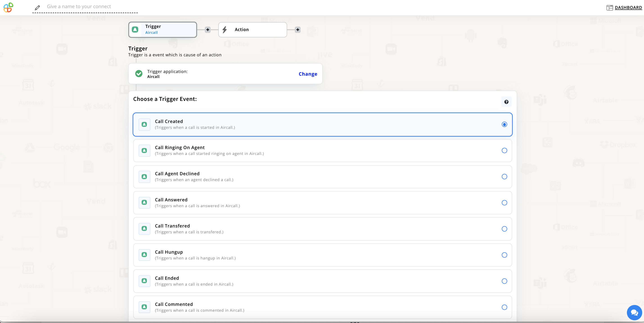
Task: Open the help question mark icon
Action: point(506,102)
